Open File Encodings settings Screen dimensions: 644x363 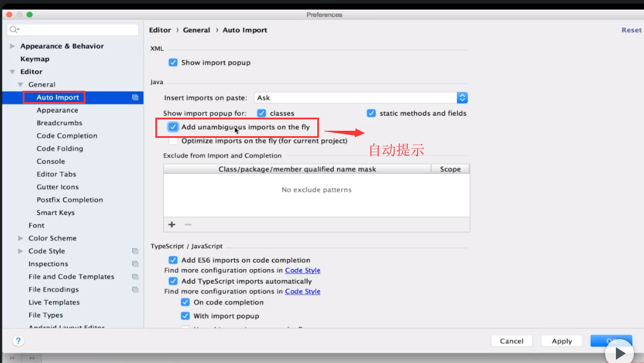[x=53, y=290]
